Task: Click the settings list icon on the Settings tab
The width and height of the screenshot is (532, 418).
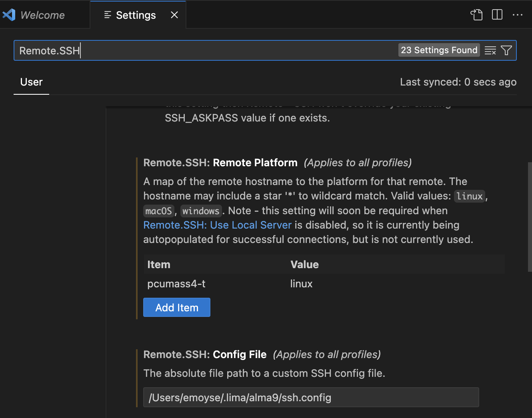Action: [x=107, y=15]
